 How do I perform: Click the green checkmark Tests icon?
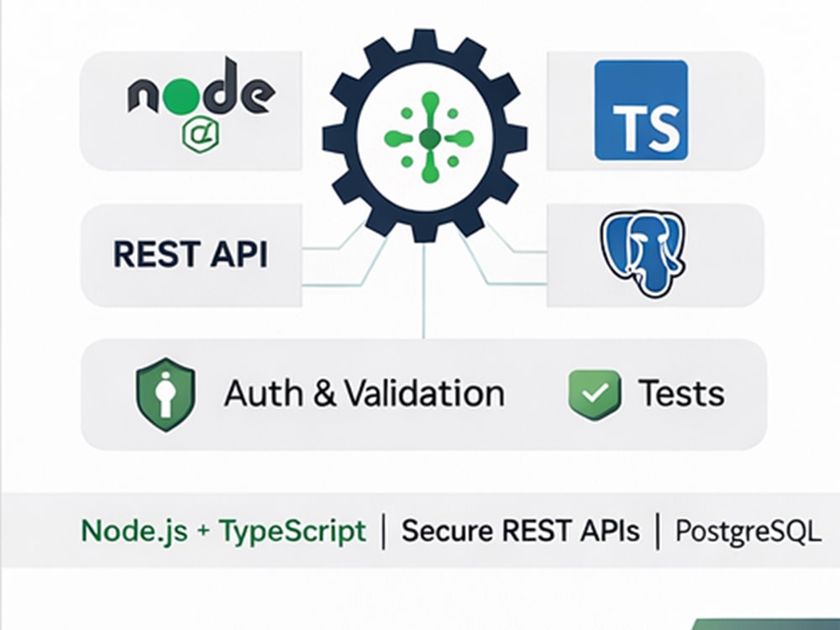click(x=595, y=394)
